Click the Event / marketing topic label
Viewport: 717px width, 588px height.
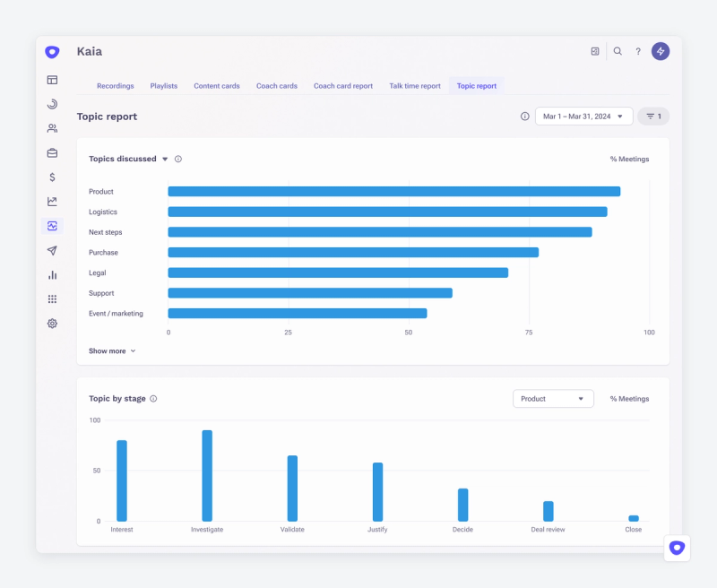pos(116,314)
